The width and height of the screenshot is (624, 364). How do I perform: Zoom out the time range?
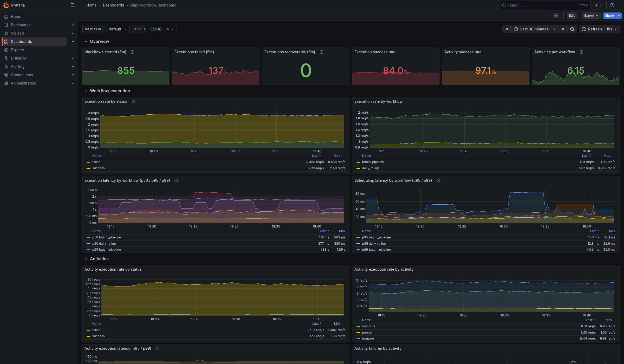point(572,29)
